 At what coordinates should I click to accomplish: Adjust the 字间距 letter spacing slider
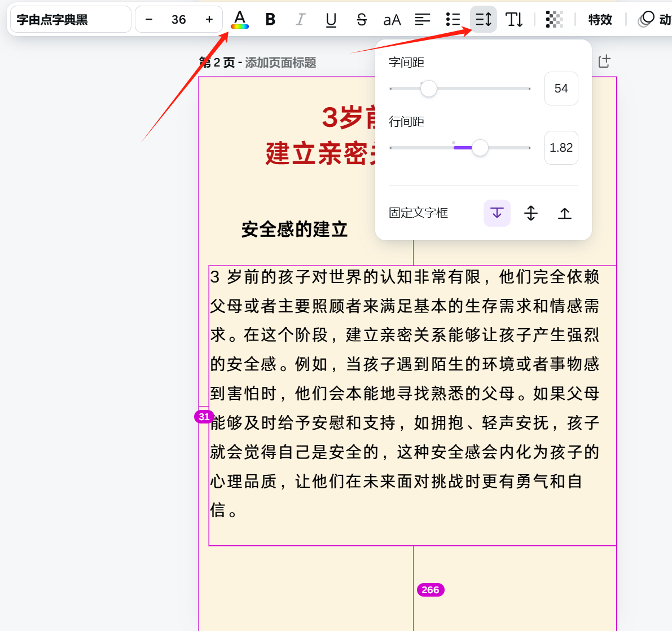coord(428,89)
